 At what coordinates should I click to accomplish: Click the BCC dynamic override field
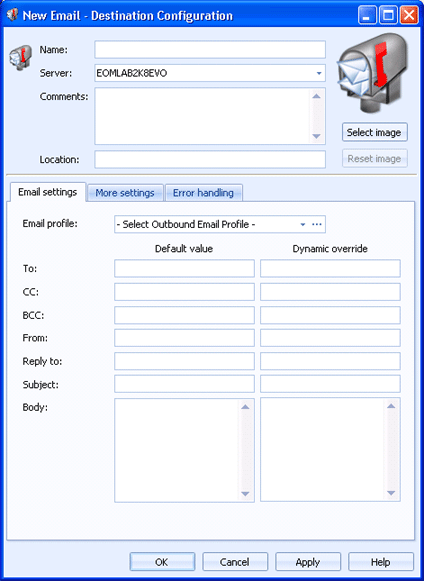(x=330, y=315)
